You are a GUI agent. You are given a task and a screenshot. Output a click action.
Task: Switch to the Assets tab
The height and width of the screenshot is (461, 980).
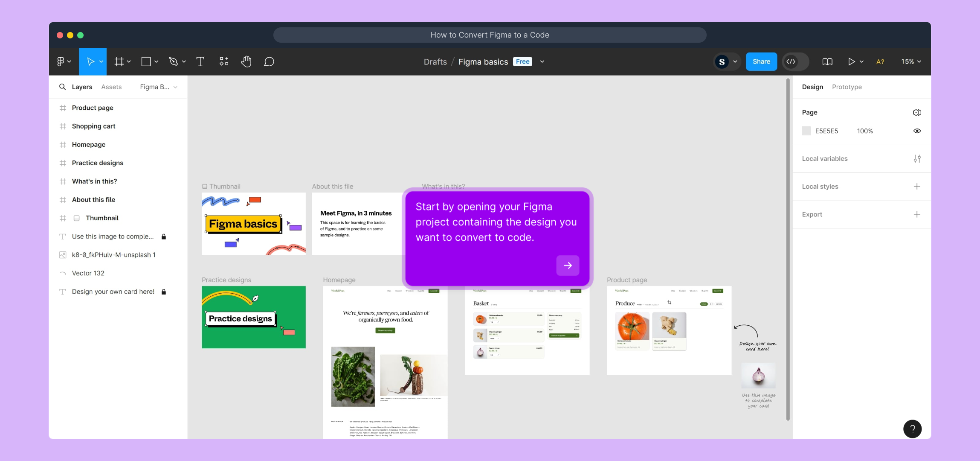(x=111, y=87)
